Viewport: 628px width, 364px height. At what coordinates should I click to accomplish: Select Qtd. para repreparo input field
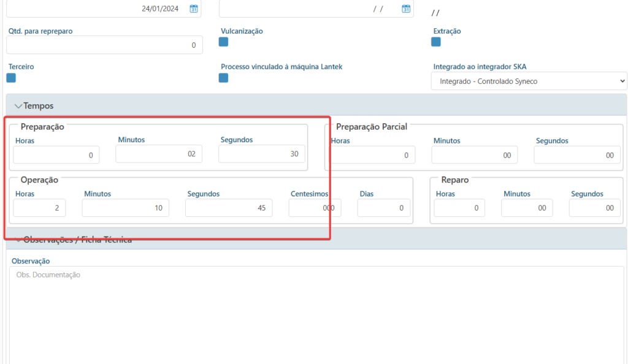click(x=104, y=45)
